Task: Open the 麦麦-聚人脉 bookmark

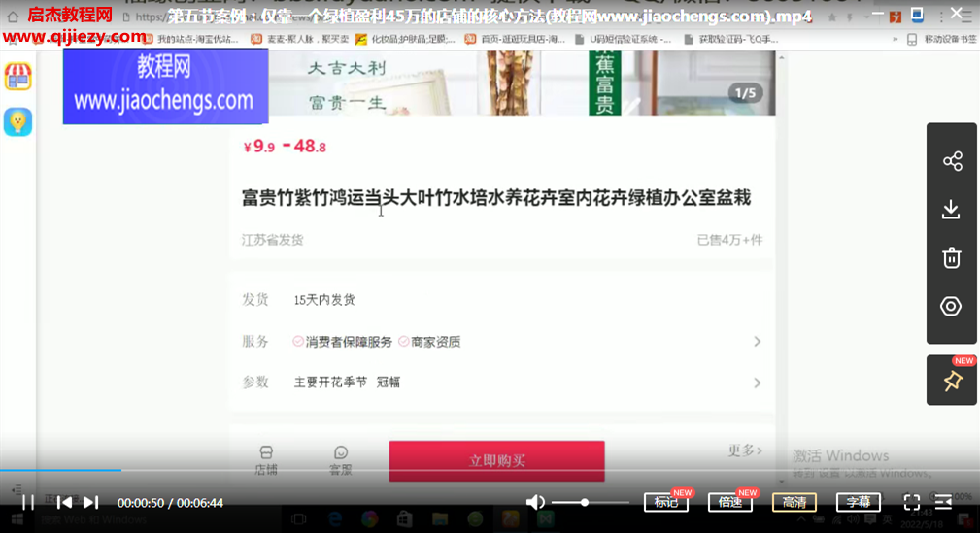Action: (299, 39)
